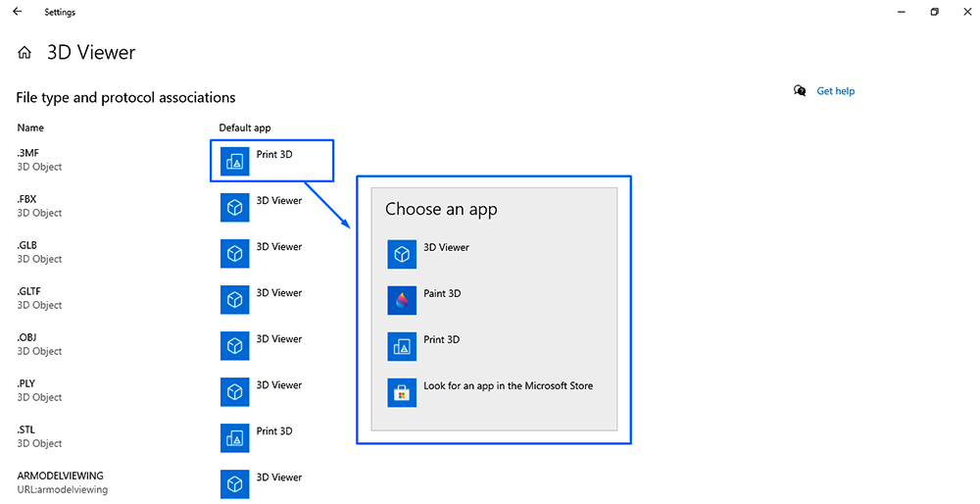This screenshot has width=980, height=504.
Task: Change the .3MF default app labeled Print 3D
Action: point(274,155)
